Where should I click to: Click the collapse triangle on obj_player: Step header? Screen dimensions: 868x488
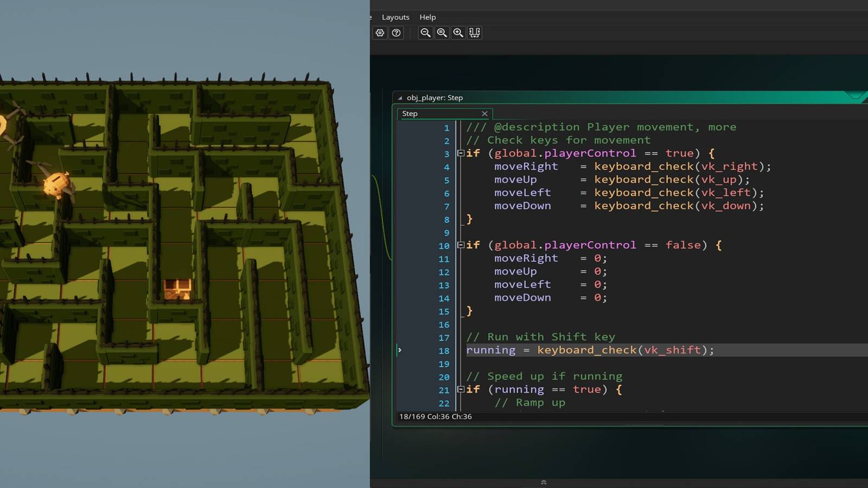[399, 98]
